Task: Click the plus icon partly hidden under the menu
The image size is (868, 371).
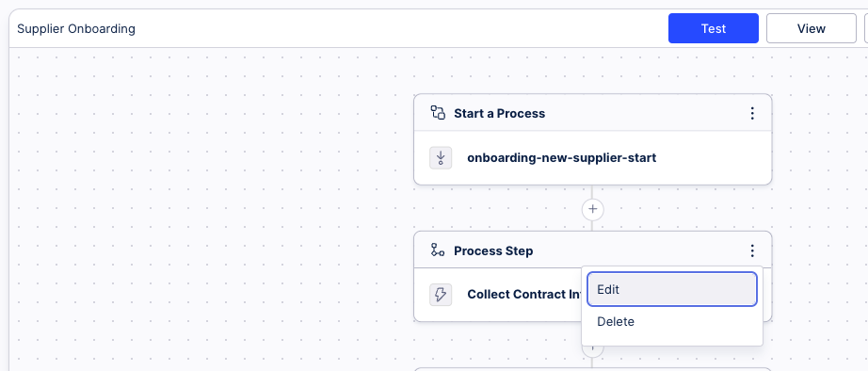Action: [x=593, y=350]
